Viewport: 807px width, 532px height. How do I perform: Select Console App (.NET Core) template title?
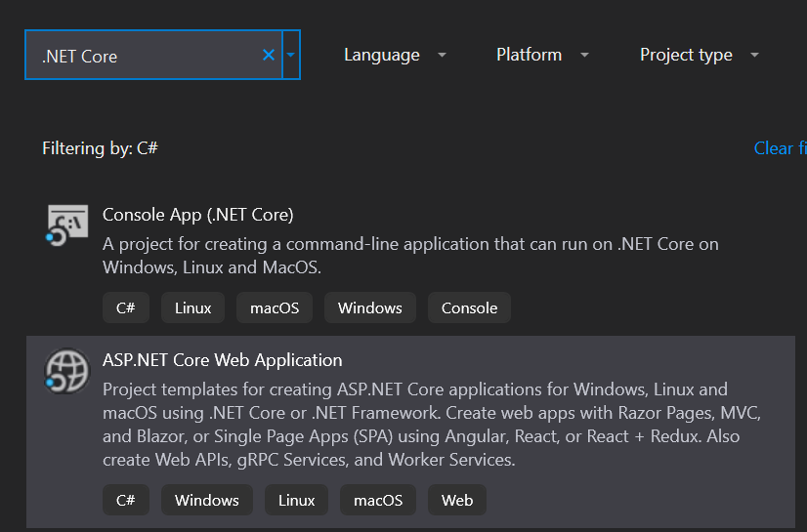tap(197, 215)
